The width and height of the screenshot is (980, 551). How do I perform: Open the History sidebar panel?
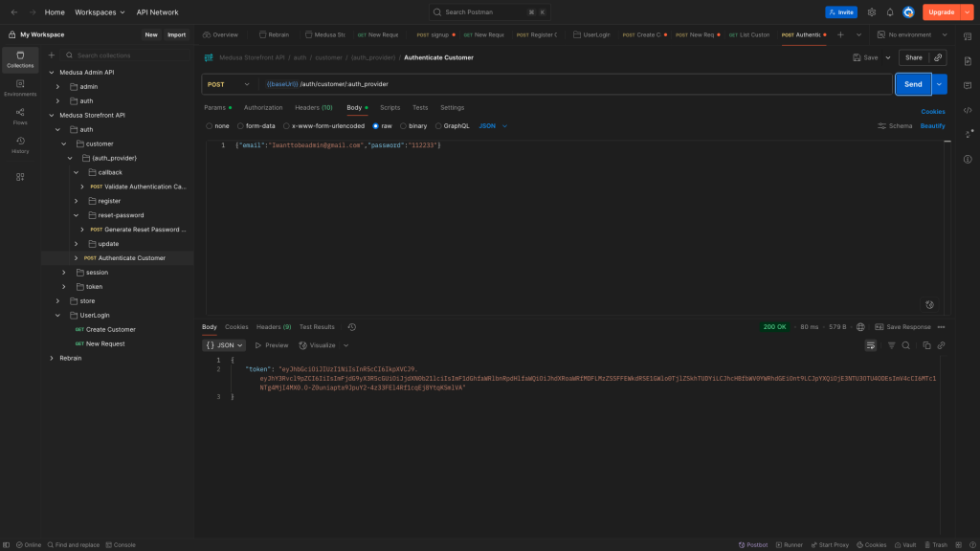coord(20,145)
